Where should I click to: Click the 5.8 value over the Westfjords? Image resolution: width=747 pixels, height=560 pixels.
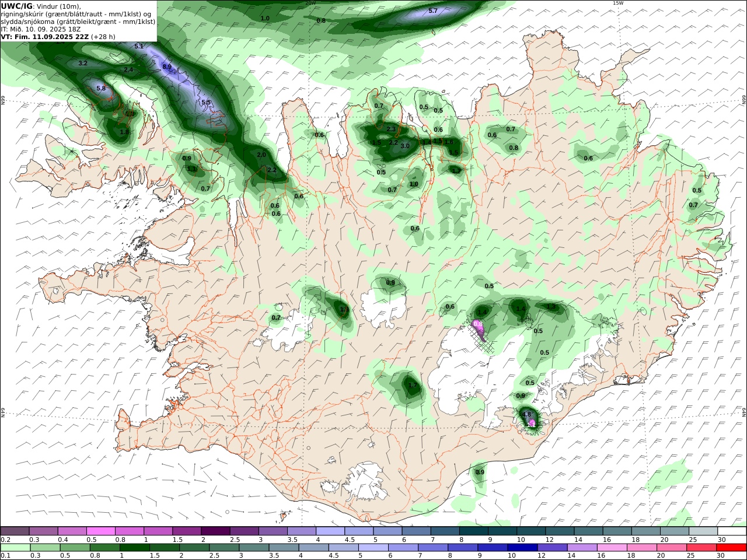(x=101, y=89)
